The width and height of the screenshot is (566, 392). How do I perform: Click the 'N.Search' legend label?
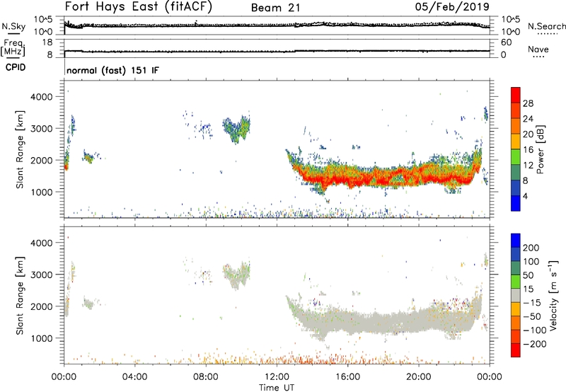(546, 26)
